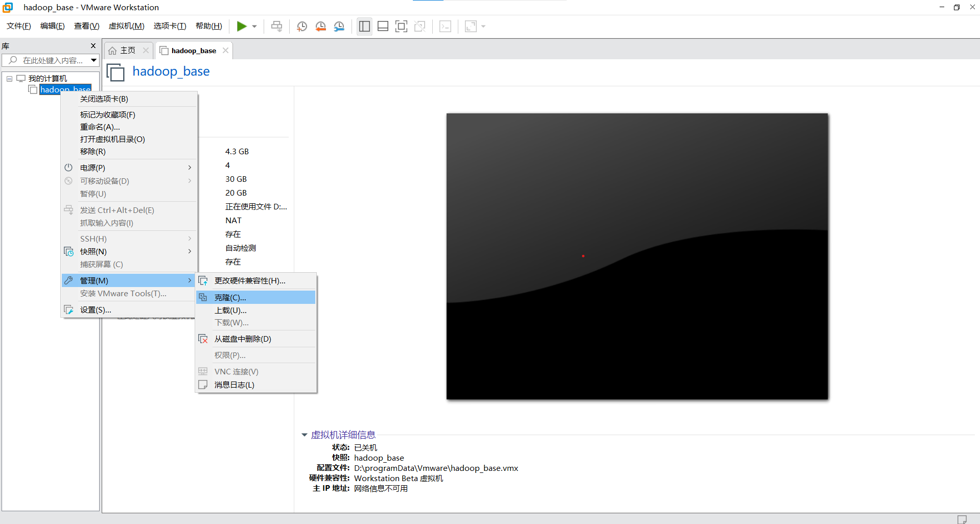Toggle the thumbnail bar view icon
This screenshot has height=524, width=980.
[x=383, y=26]
